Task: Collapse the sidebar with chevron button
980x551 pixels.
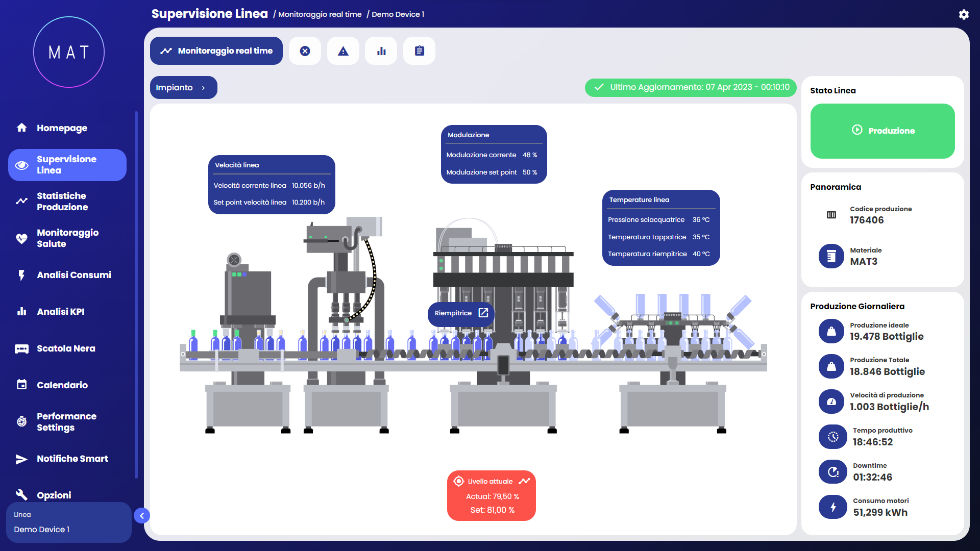Action: (142, 516)
